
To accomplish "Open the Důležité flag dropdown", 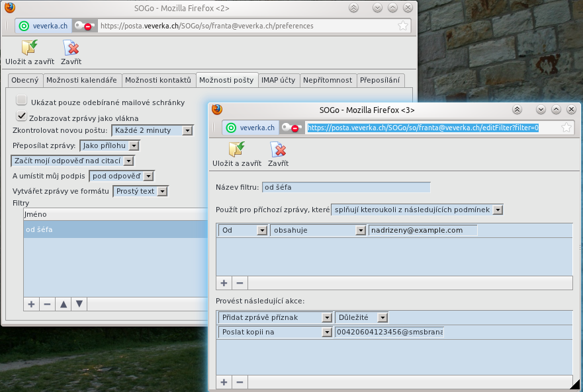I will (x=361, y=317).
